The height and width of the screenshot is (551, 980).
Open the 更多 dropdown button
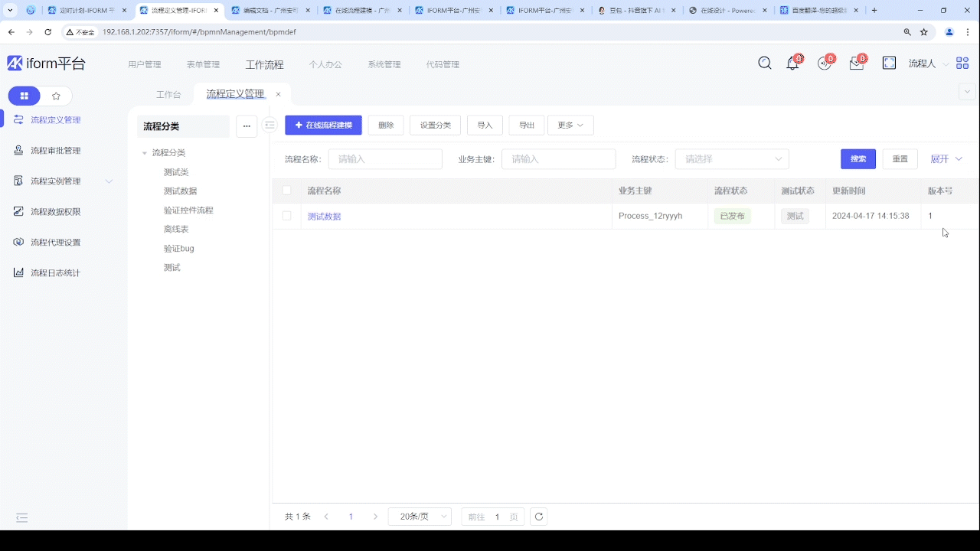(x=570, y=126)
